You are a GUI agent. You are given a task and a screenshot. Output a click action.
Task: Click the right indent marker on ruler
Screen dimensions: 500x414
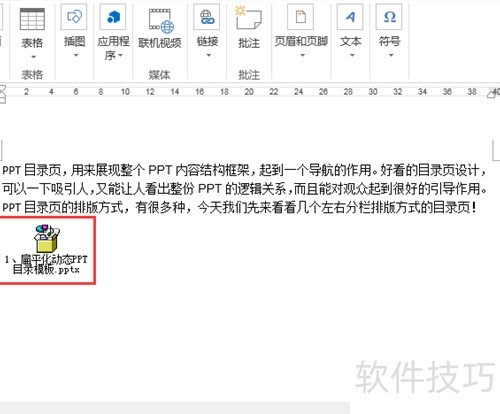(x=491, y=95)
